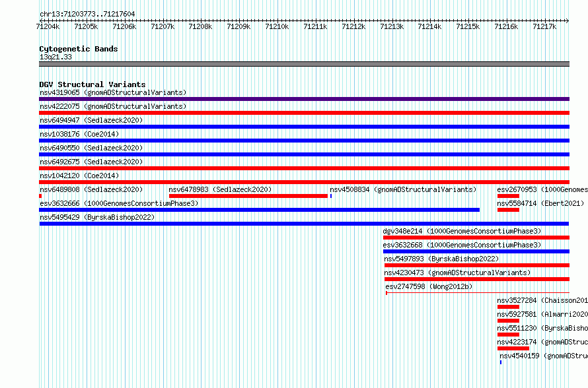Open nsv4222075 gnomADStructuralVariants label
This screenshot has width=588, height=388.
113,106
